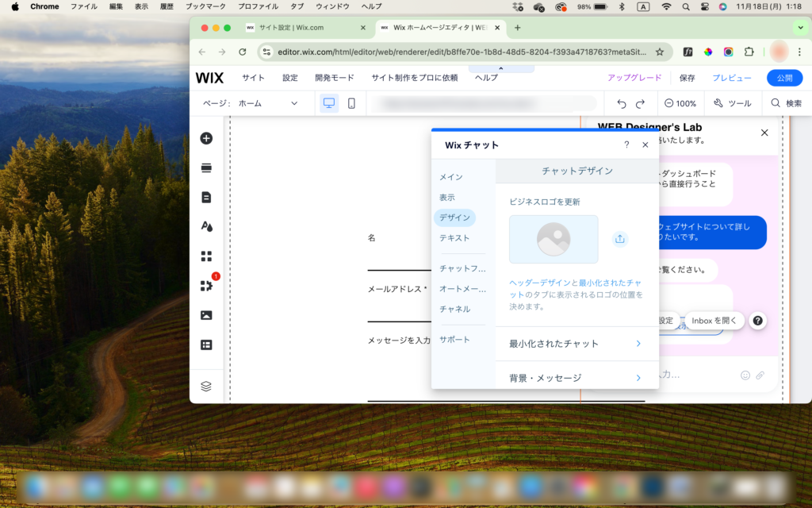
Task: Open Control Center in macOS menu bar
Action: [705, 6]
